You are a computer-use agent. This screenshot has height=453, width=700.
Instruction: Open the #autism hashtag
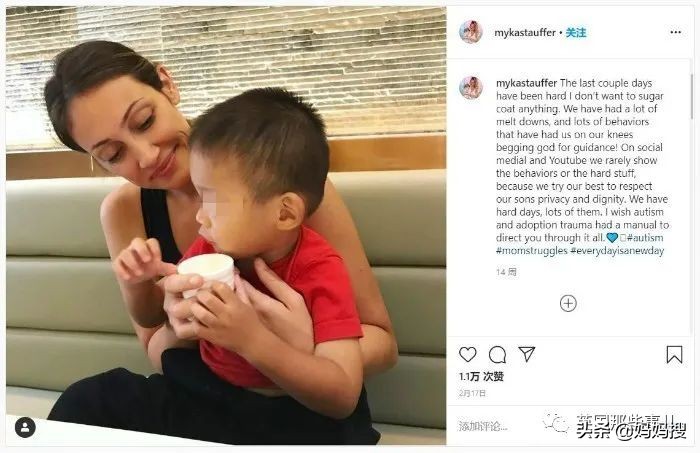645,237
